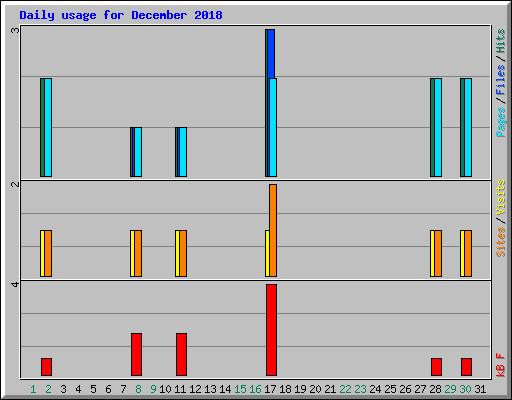The height and width of the screenshot is (400, 512).
Task: Click the cyan Pages bar on day 2
Action: point(48,127)
